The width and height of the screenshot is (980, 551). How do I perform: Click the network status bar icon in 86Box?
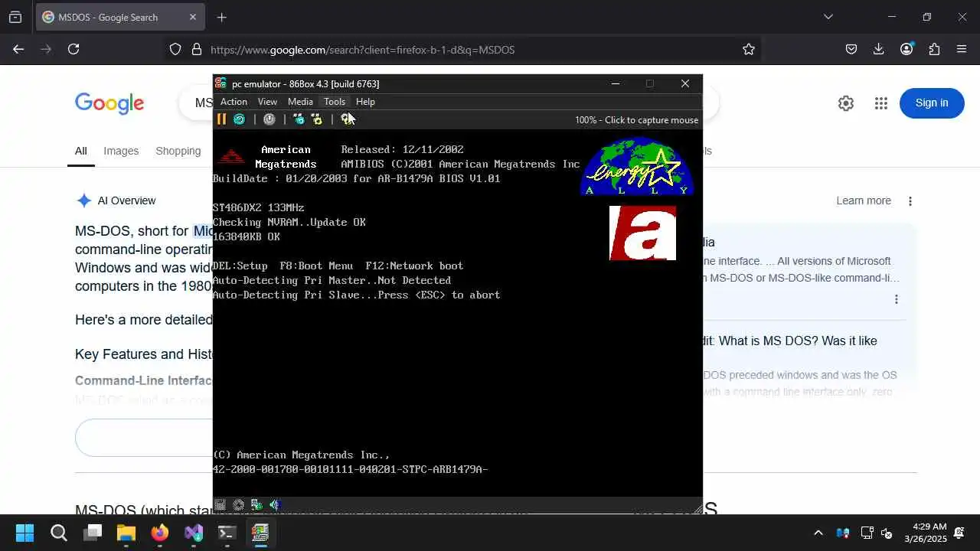coord(256,505)
